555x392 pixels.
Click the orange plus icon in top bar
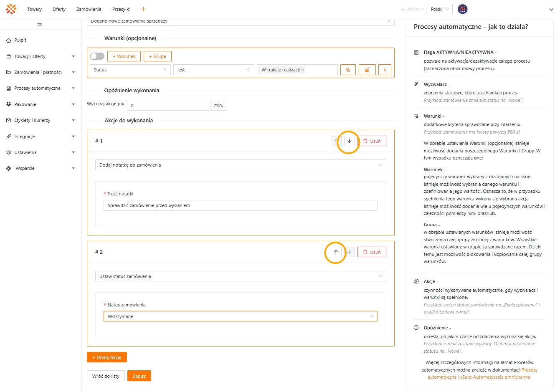point(143,9)
